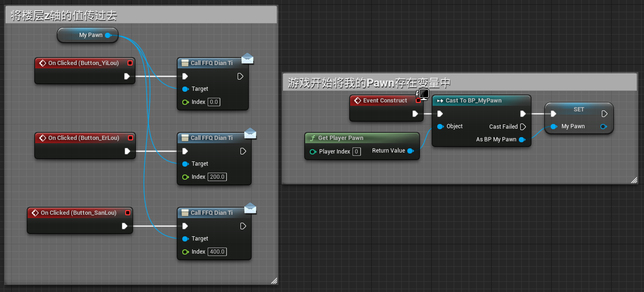Select the comment box titled 将楼层z轴的值传过去

(141, 15)
